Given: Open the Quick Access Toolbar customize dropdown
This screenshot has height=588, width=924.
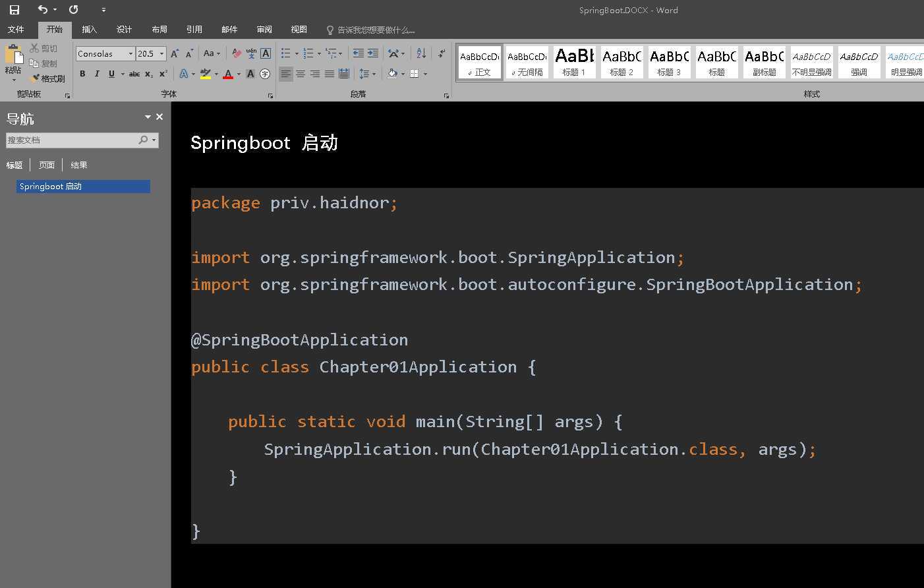Looking at the screenshot, I should point(103,10).
